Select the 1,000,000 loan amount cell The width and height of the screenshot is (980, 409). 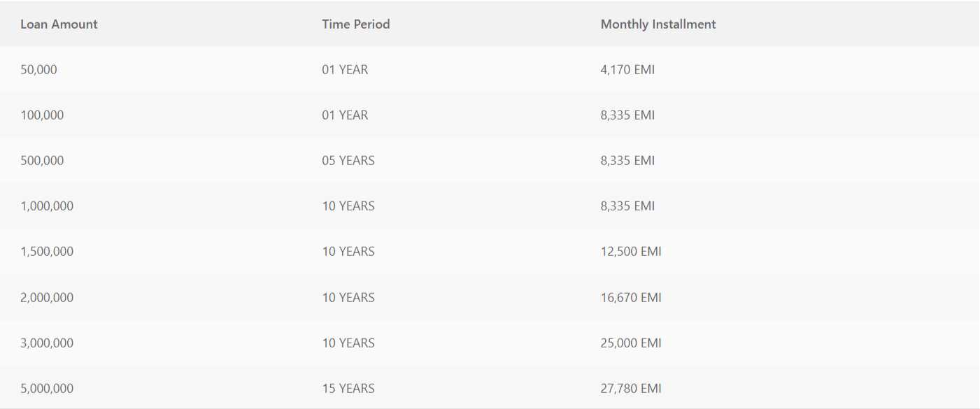(48, 206)
